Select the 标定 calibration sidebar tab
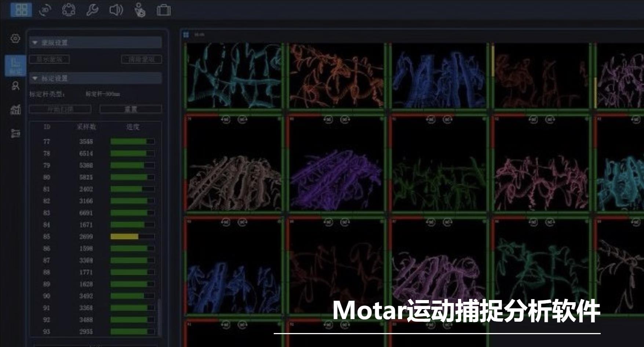644x347 pixels. pos(15,66)
